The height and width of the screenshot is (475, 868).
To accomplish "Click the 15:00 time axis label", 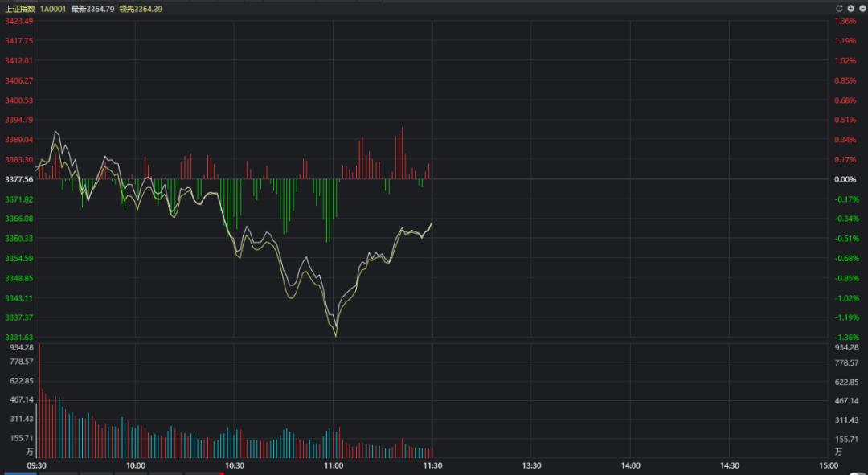I will click(828, 465).
